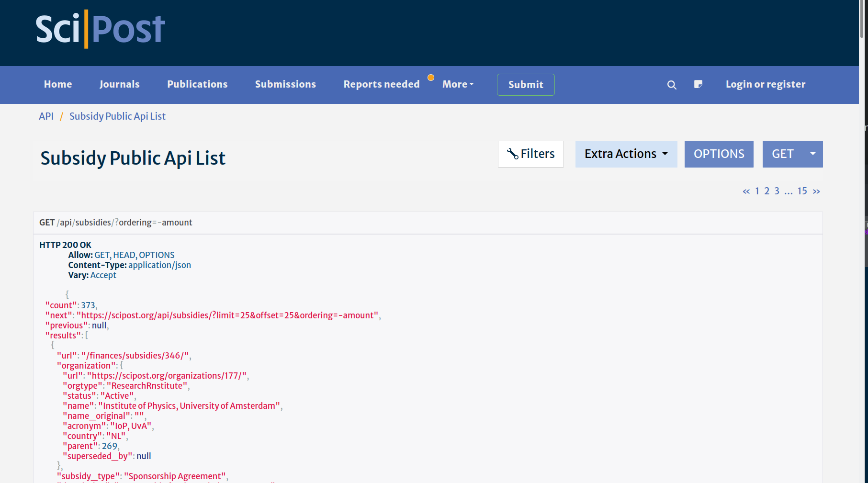Open the Extra Actions dropdown
The image size is (868, 483).
[626, 154]
